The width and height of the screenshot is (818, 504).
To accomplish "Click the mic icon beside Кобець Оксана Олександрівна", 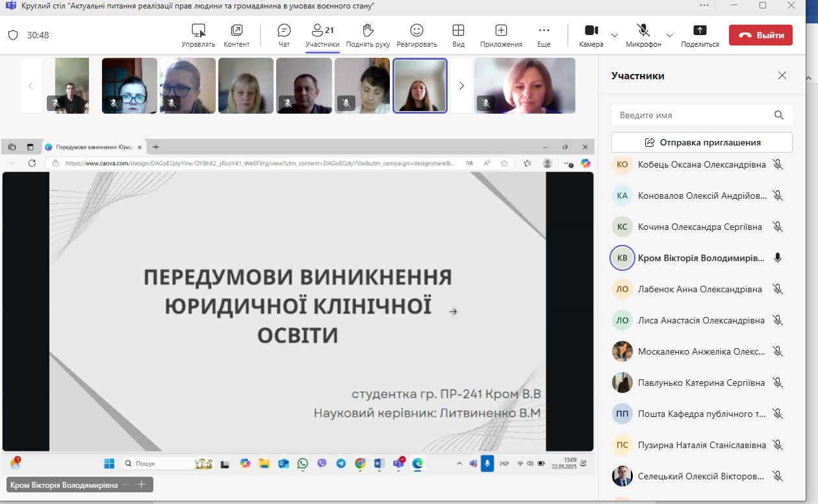I will (x=778, y=164).
